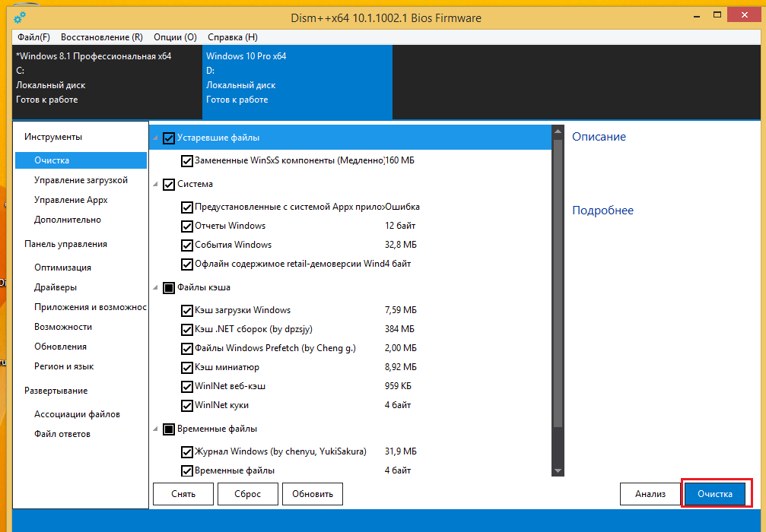The image size is (766, 532).
Task: Click the Dism++ gear icon in title bar
Action: click(20, 18)
